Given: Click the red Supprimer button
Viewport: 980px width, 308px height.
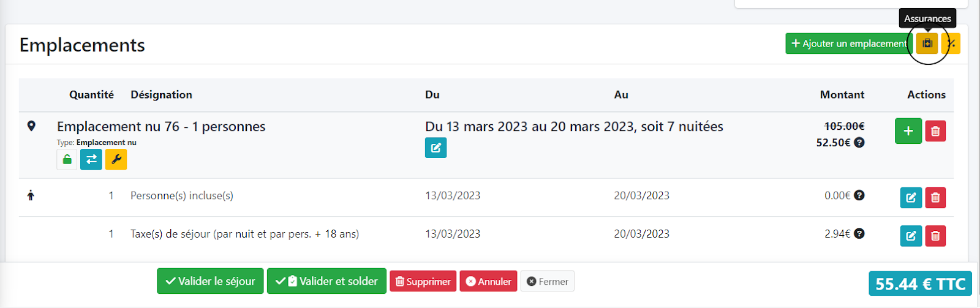Looking at the screenshot, I should point(423,282).
